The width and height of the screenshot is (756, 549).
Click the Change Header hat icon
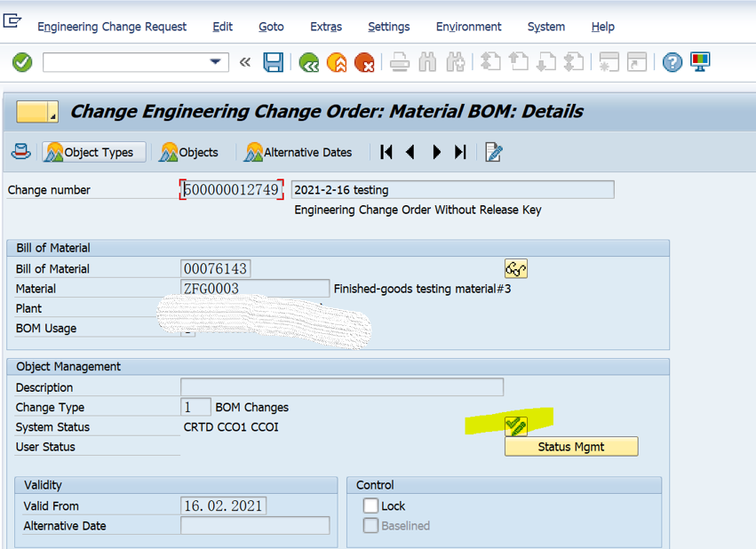tap(20, 152)
